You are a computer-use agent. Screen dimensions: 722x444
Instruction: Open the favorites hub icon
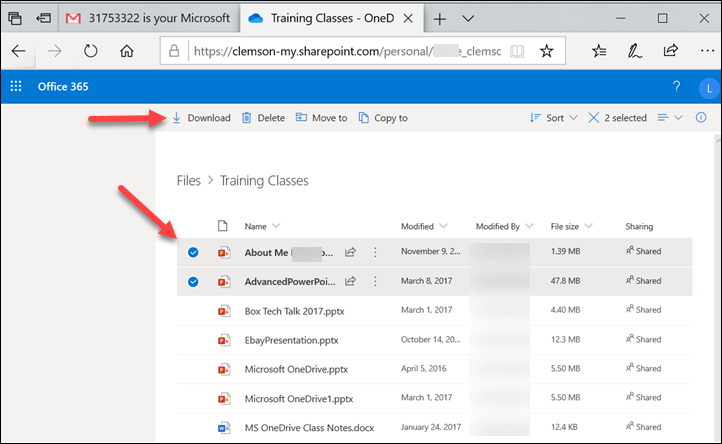[x=599, y=51]
